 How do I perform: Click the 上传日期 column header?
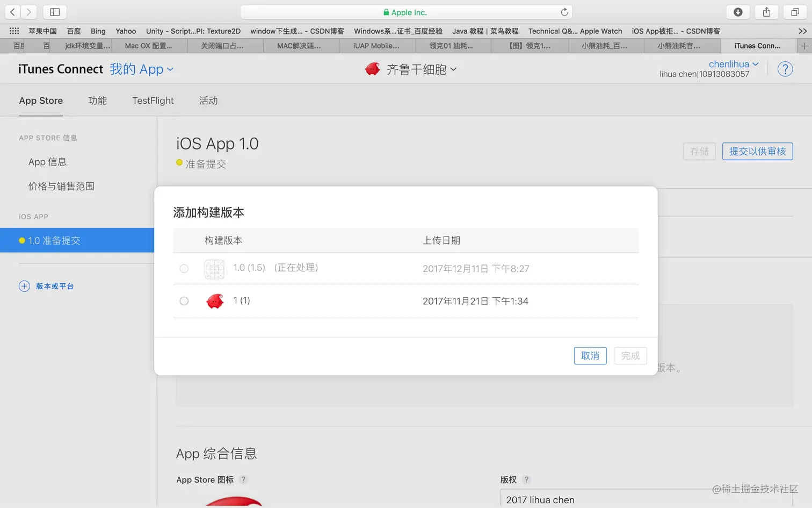click(441, 240)
